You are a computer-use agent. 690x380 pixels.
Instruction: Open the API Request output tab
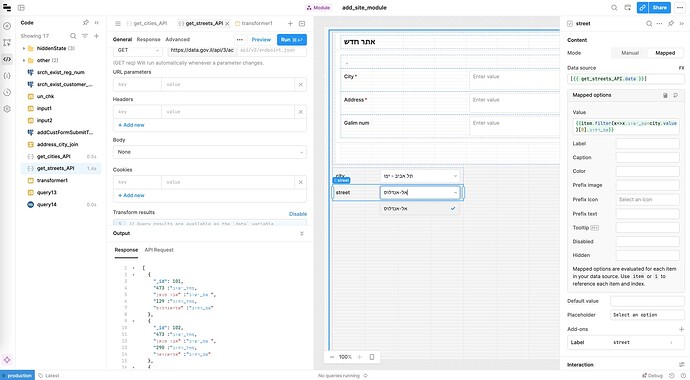click(159, 250)
